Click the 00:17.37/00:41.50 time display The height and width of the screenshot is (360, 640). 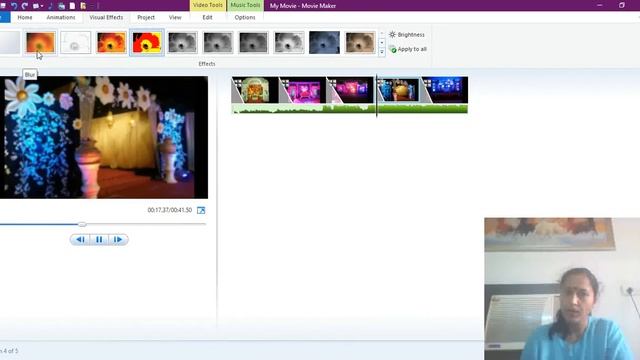(x=169, y=210)
